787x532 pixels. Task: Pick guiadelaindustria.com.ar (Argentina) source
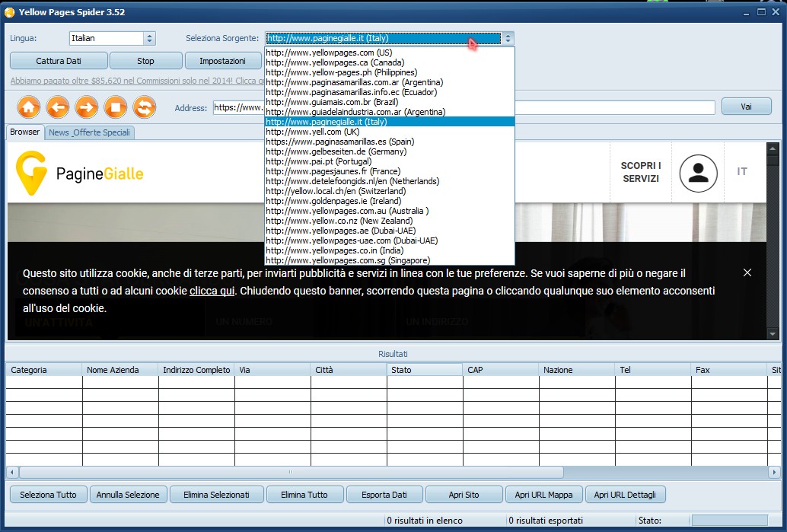point(390,112)
